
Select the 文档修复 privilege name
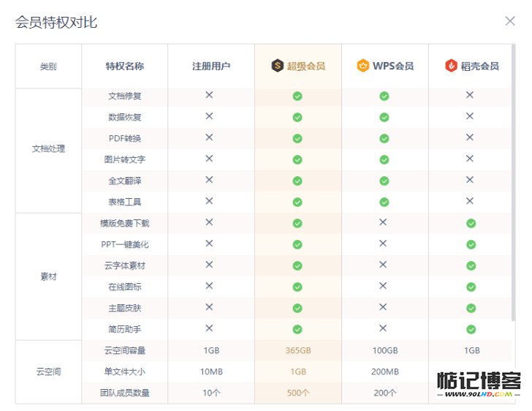click(x=124, y=96)
